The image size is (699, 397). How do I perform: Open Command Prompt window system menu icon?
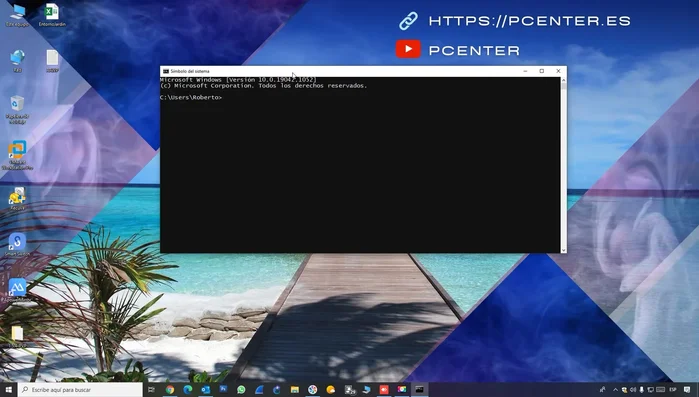(x=166, y=71)
